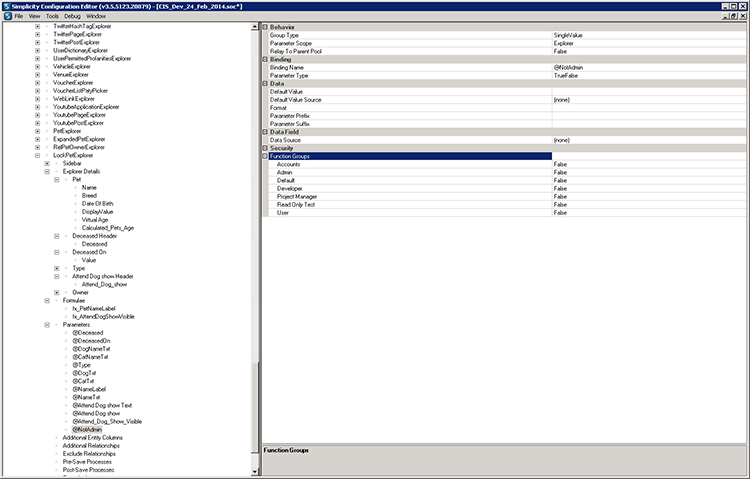
Task: Click the Parameter Prefix field
Action: click(649, 116)
